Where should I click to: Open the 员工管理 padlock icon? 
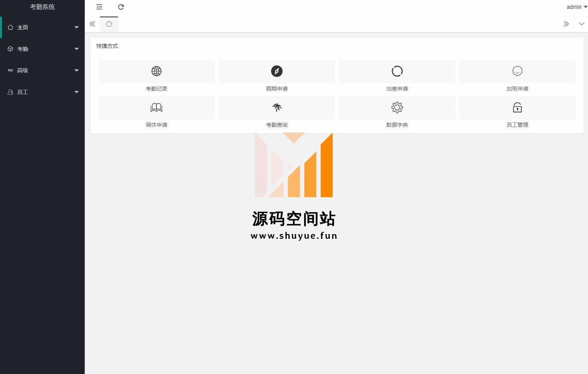(x=518, y=107)
